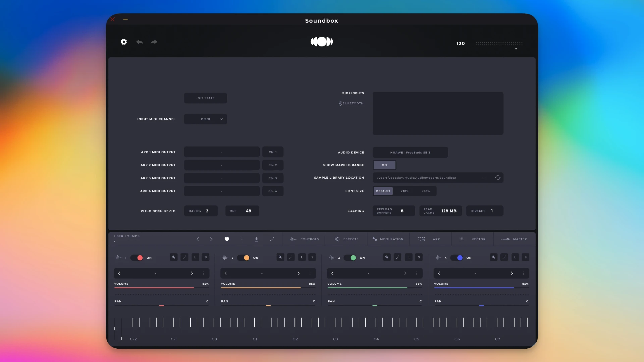This screenshot has height=362, width=644.
Task: Favorite the preset with heart icon
Action: pos(227,239)
